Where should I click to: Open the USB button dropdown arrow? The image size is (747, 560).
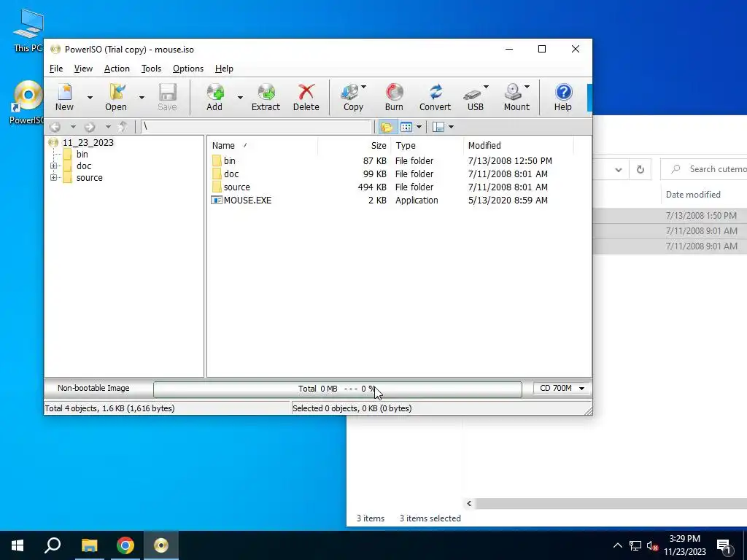coord(486,87)
